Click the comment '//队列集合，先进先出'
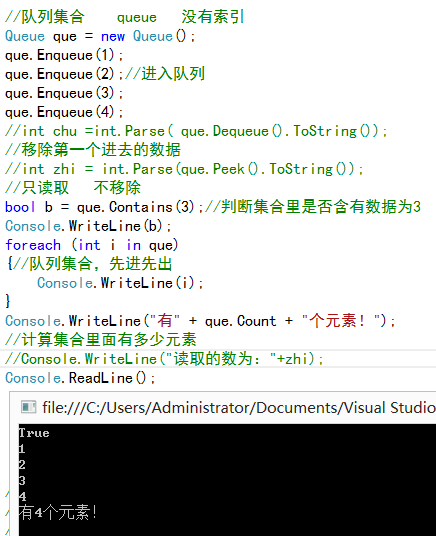This screenshot has height=536, width=436. point(92,264)
